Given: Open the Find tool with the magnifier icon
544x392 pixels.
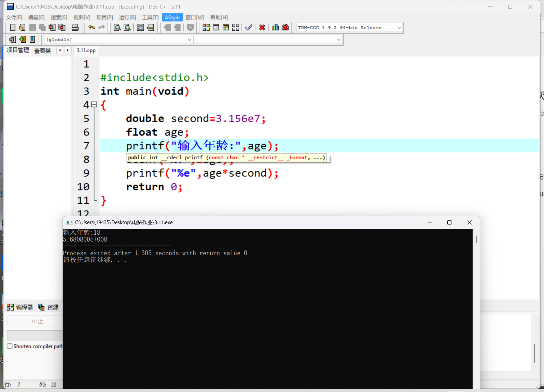Looking at the screenshot, I should pos(117,28).
